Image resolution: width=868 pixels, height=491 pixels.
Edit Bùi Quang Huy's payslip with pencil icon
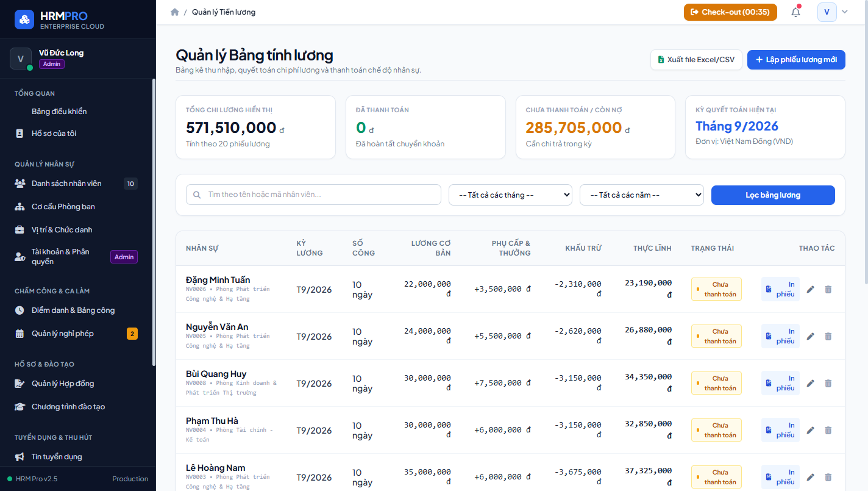(810, 383)
